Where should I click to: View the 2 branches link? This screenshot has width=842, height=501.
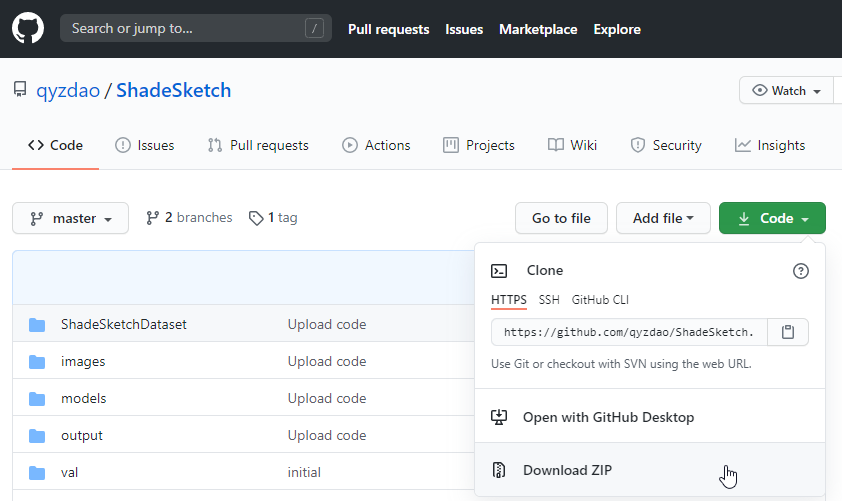189,217
